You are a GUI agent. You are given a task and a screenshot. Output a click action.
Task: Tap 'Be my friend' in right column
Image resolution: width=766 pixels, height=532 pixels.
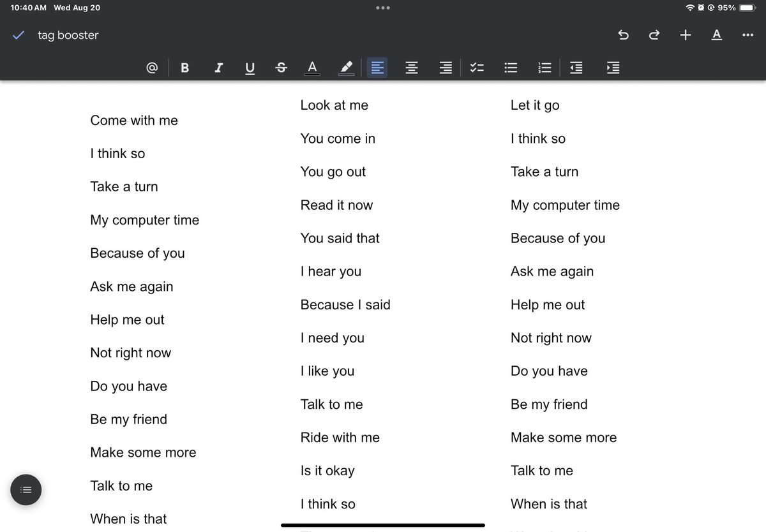(x=549, y=404)
